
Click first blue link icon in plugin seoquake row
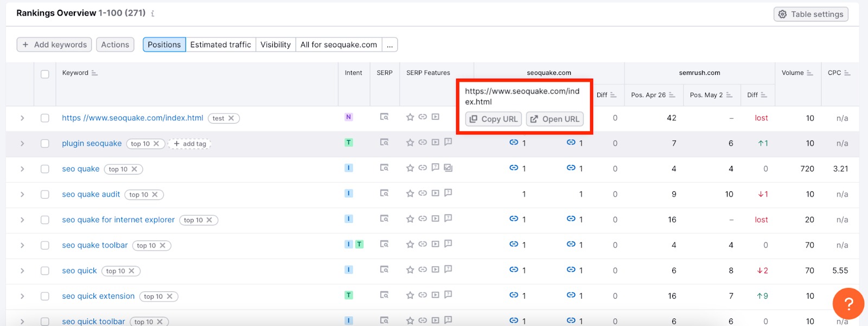[x=513, y=143]
